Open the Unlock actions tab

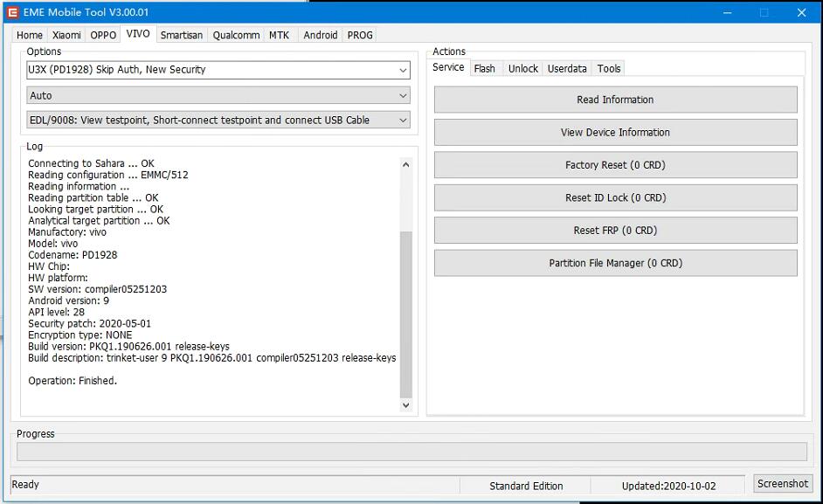click(523, 69)
